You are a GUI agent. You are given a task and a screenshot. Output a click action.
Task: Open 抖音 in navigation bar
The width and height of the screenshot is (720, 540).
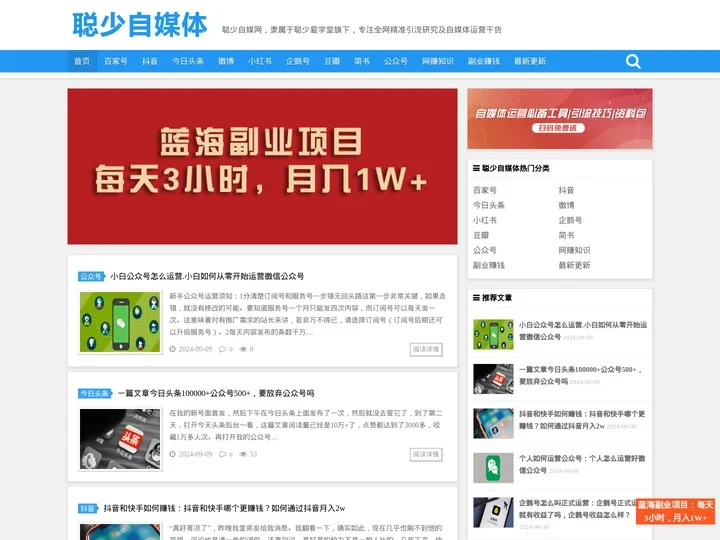pyautogui.click(x=150, y=61)
